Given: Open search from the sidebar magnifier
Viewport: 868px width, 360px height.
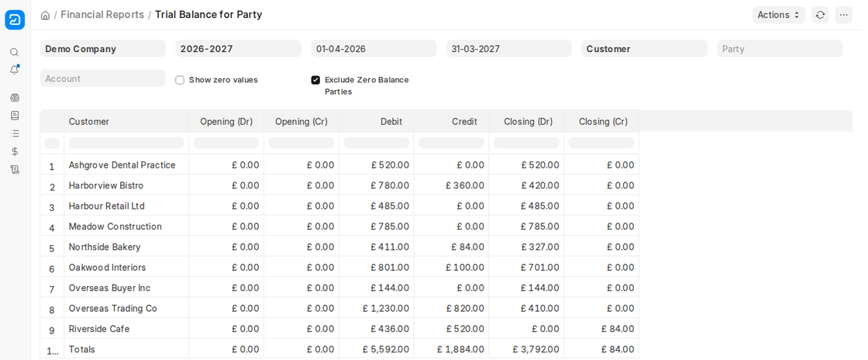Looking at the screenshot, I should coord(15,52).
